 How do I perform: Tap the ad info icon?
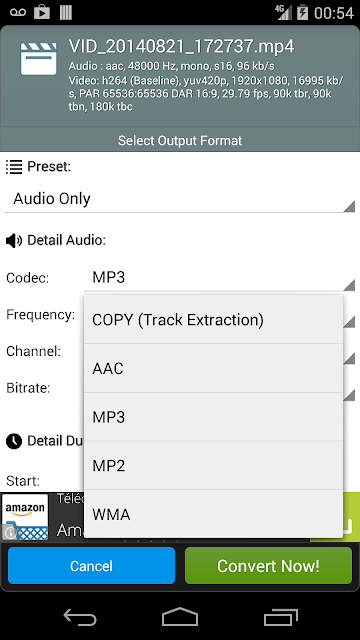coord(10,532)
